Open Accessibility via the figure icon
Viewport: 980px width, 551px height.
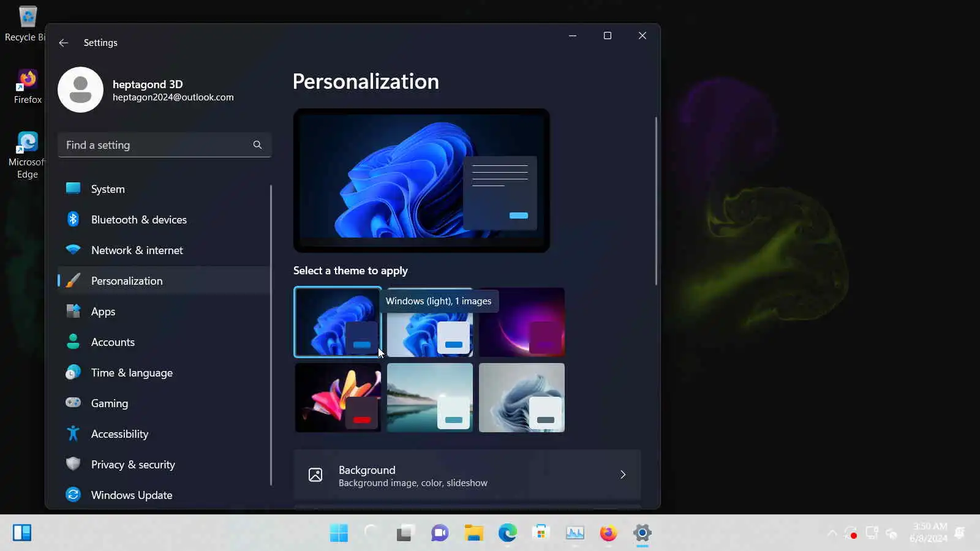click(73, 433)
